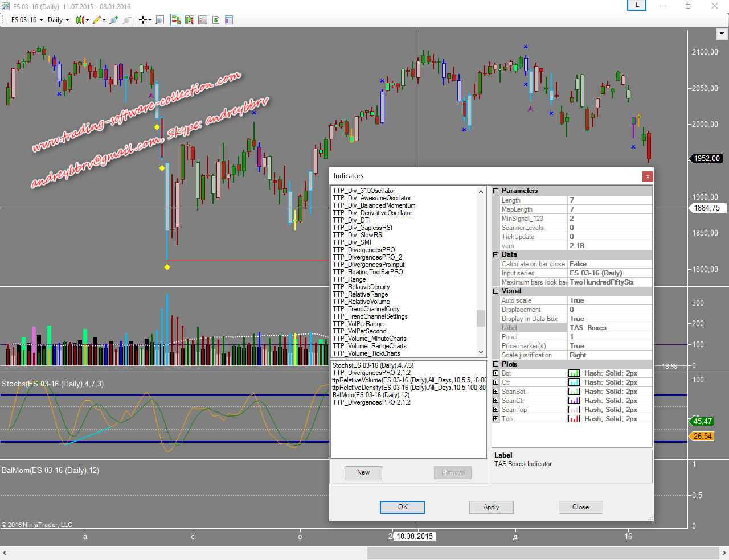Click the zoom frame magnifier icon
The height and width of the screenshot is (560, 729).
[160, 20]
